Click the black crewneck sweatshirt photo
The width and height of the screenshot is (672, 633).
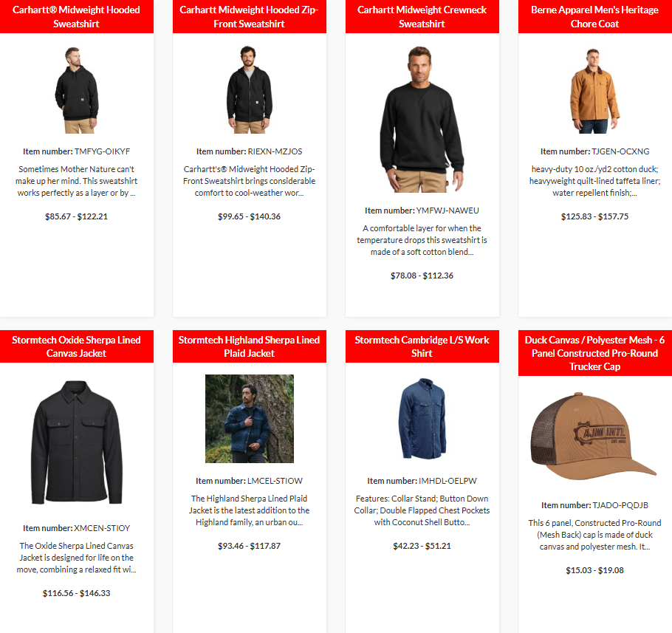pyautogui.click(x=422, y=119)
